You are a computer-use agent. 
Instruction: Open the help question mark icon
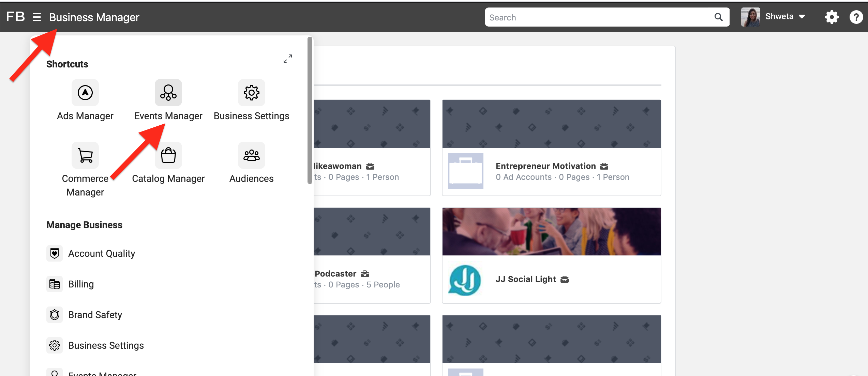click(x=856, y=17)
